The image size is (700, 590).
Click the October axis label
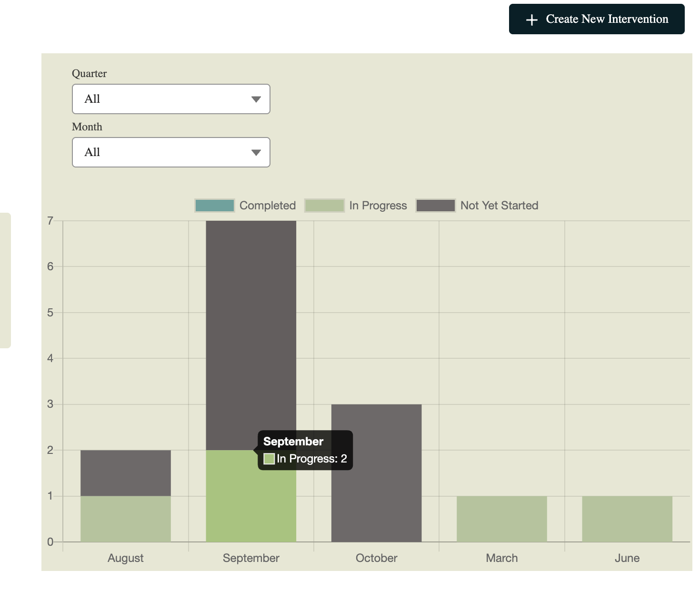point(376,558)
